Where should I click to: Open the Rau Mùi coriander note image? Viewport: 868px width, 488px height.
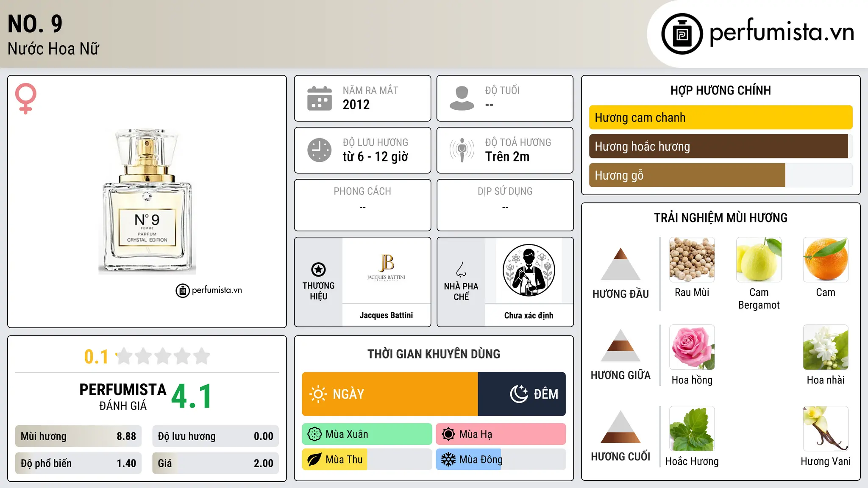click(x=692, y=260)
